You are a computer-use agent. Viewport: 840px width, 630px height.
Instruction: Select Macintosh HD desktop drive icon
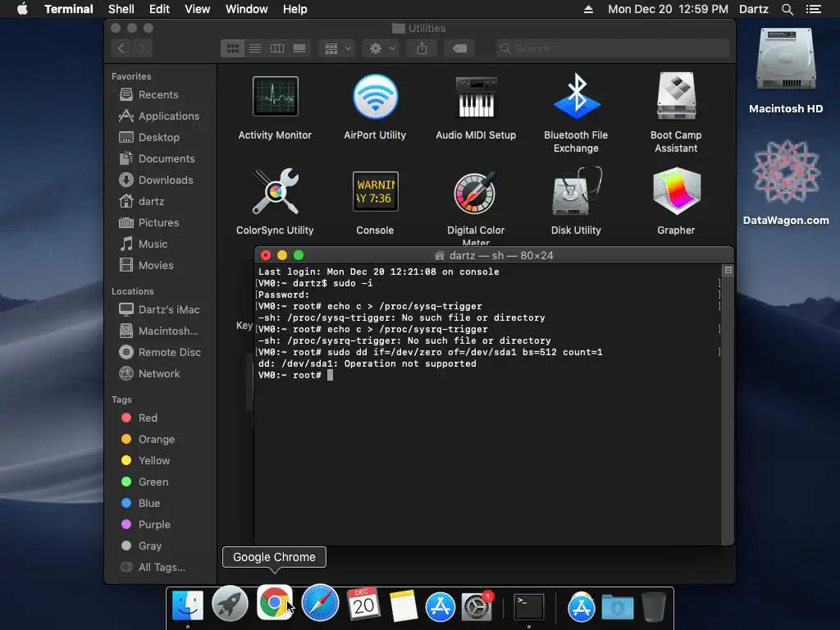[785, 60]
